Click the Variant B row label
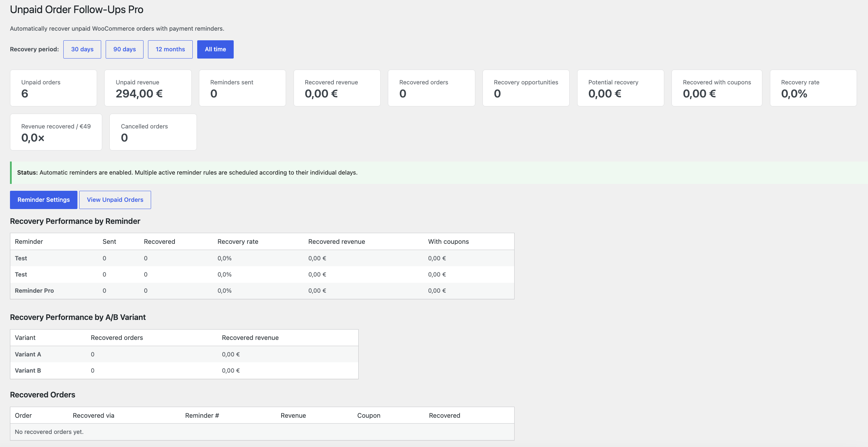 click(x=28, y=371)
